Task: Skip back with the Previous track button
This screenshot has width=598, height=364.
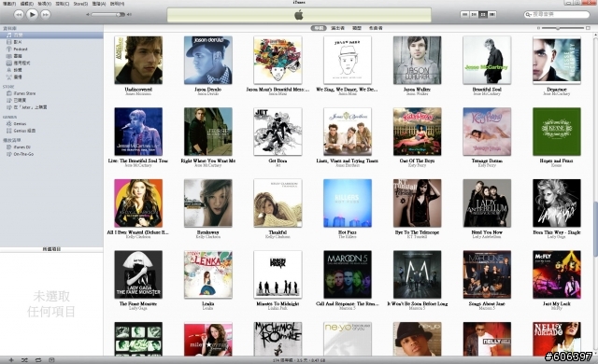Action: pos(19,15)
